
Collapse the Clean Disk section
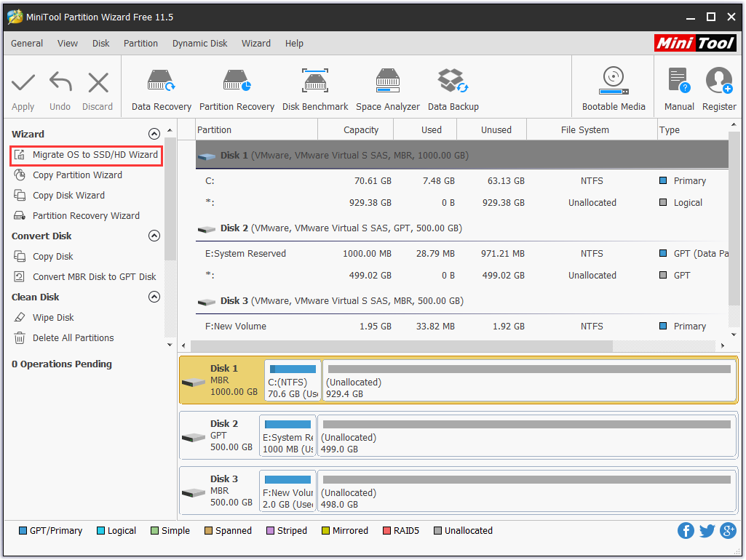coord(154,297)
